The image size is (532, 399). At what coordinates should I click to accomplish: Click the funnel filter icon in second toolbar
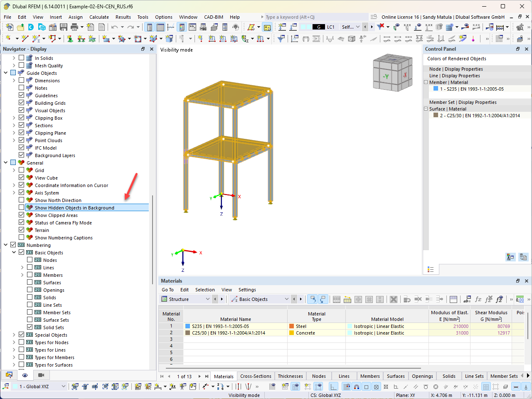tap(281, 39)
